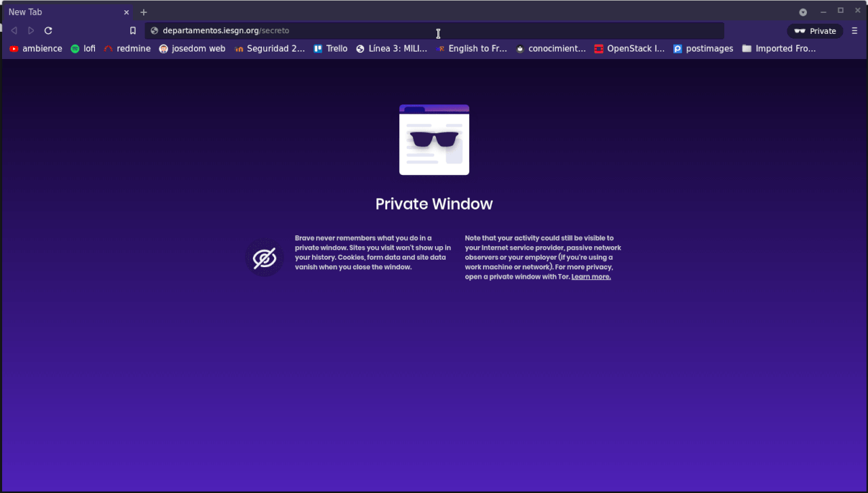The height and width of the screenshot is (493, 868).
Task: Open a new tab with the plus icon
Action: [x=144, y=12]
